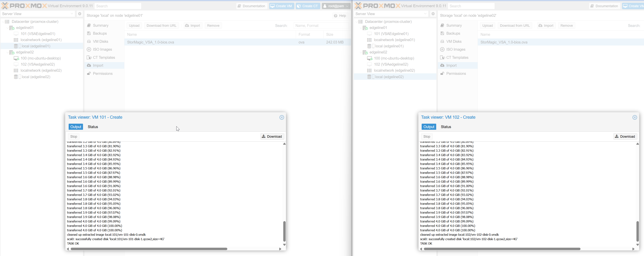Select 102 (VSAedgeline02) in right tree
Image resolution: width=644 pixels, height=256 pixels.
[391, 64]
